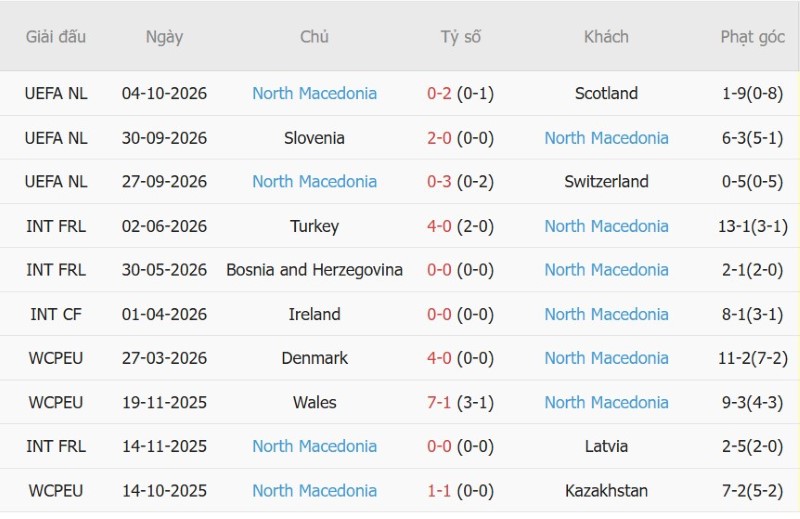Select the Tỷ số column header

click(460, 37)
